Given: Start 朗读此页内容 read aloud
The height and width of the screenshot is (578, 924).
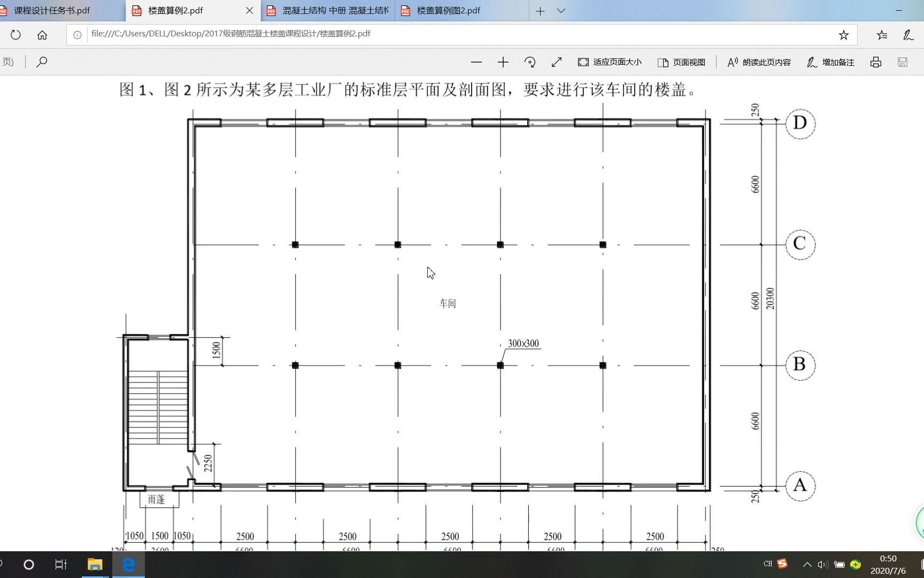Looking at the screenshot, I should pyautogui.click(x=759, y=62).
